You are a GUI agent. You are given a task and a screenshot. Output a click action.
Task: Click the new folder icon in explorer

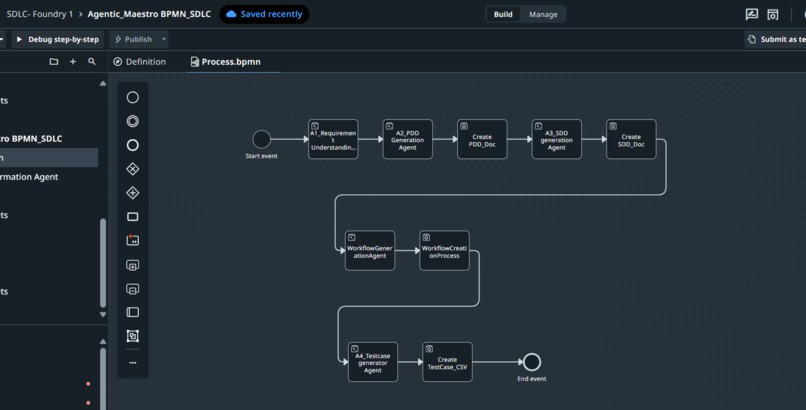pos(53,62)
